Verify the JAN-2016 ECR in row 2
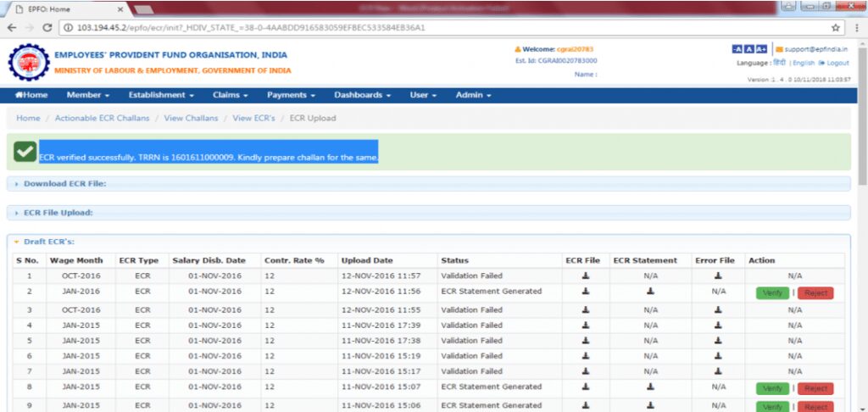The width and height of the screenshot is (868, 412). [x=772, y=292]
